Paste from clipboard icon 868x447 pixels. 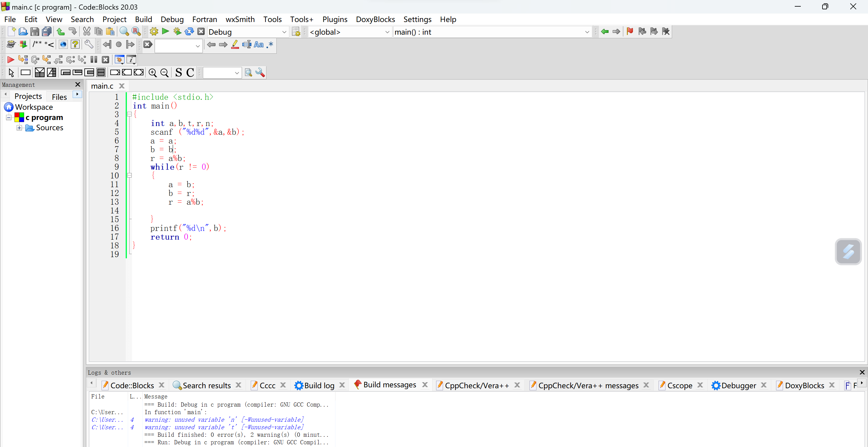[110, 32]
